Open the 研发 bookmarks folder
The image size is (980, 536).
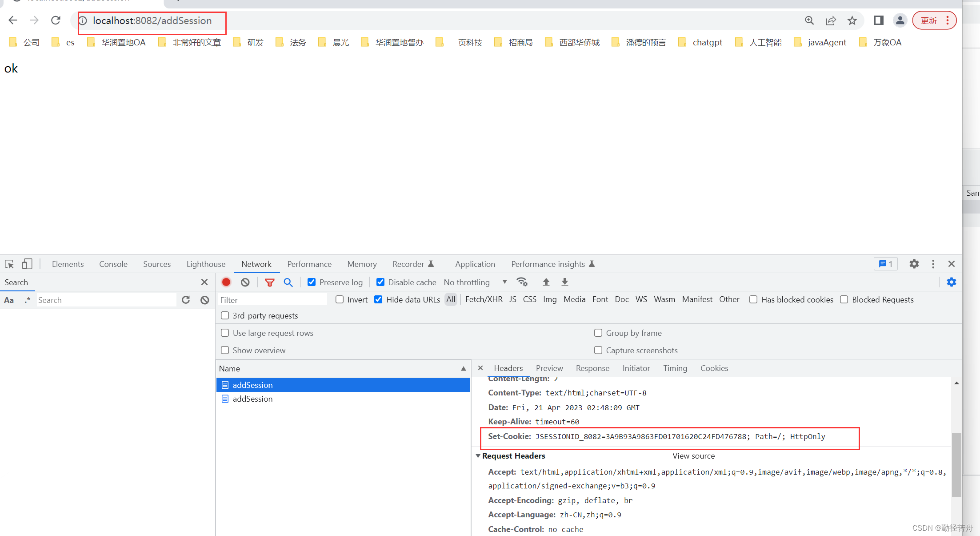click(x=248, y=42)
